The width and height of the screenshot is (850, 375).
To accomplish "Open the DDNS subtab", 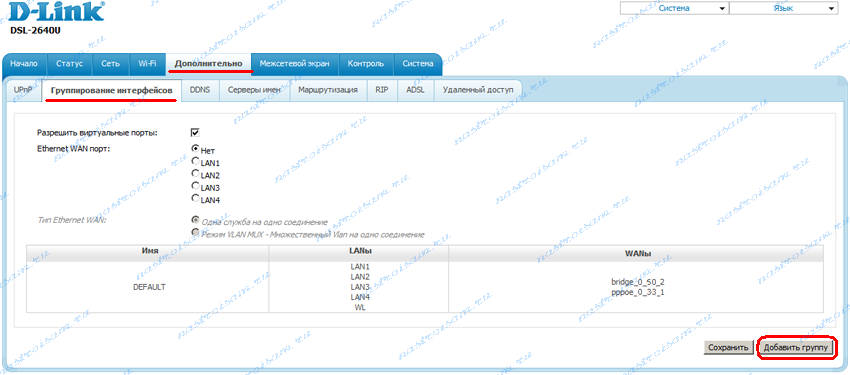I will (200, 90).
